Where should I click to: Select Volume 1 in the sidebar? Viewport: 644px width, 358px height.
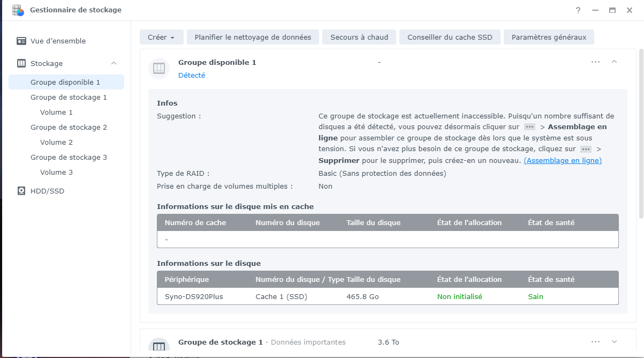[56, 113]
